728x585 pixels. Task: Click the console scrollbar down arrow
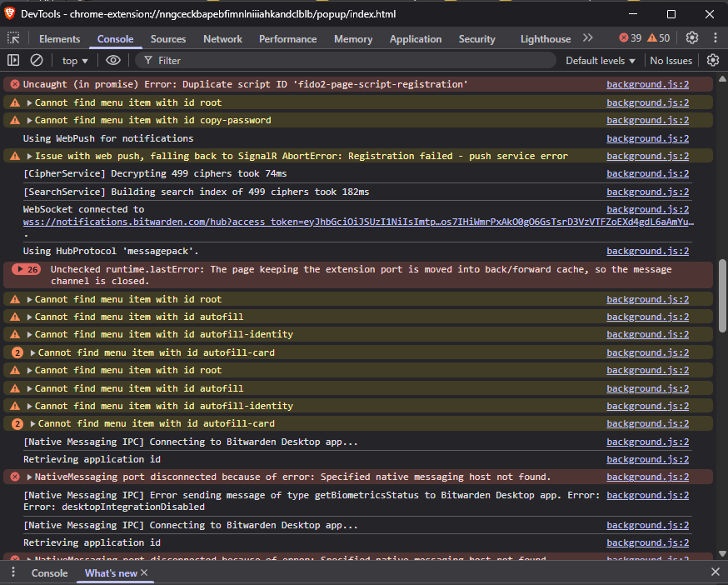[x=722, y=553]
